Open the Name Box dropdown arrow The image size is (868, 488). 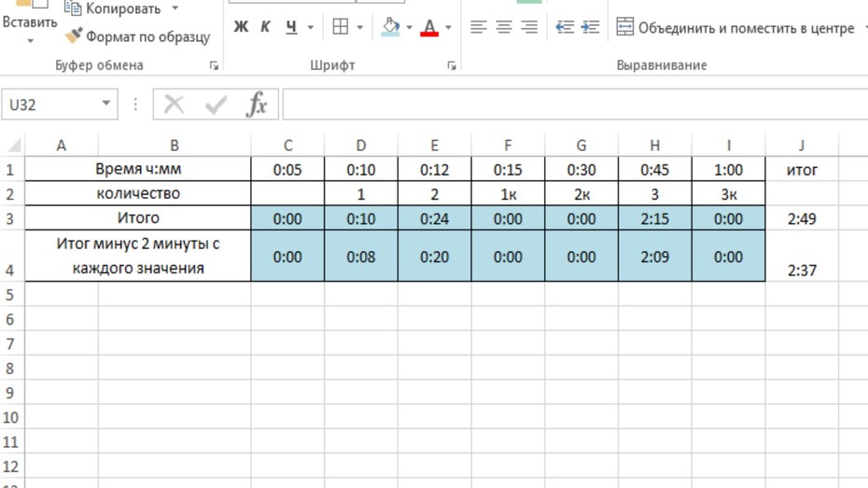[105, 104]
